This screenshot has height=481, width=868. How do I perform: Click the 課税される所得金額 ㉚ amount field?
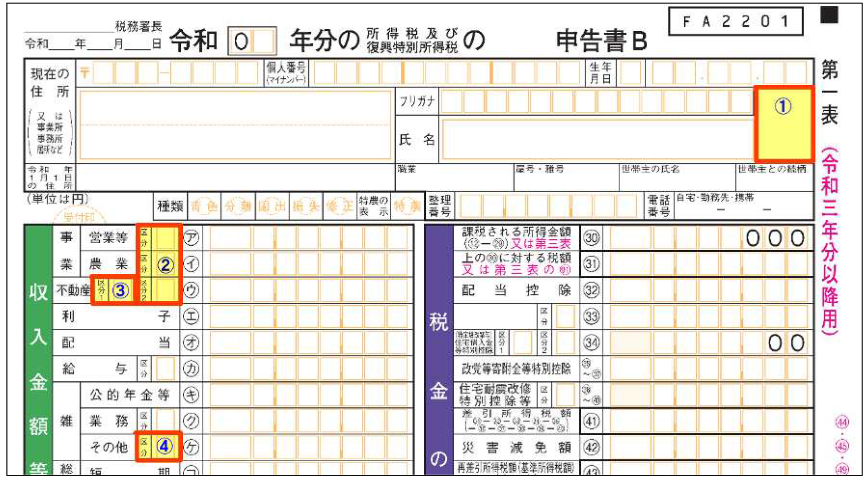[708, 238]
